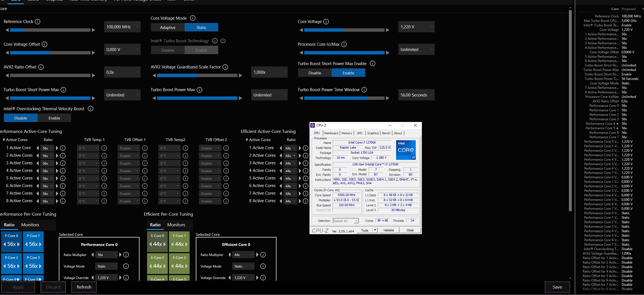Click the Discard button

pos(53,287)
